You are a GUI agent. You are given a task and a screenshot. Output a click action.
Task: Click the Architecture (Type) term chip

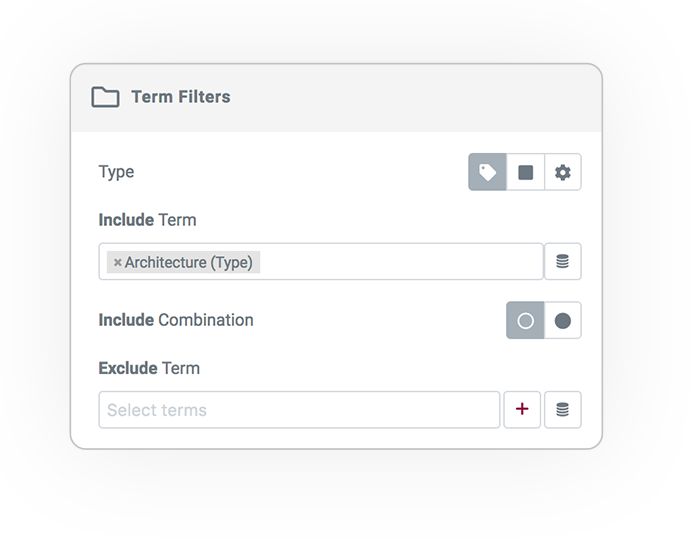point(183,262)
